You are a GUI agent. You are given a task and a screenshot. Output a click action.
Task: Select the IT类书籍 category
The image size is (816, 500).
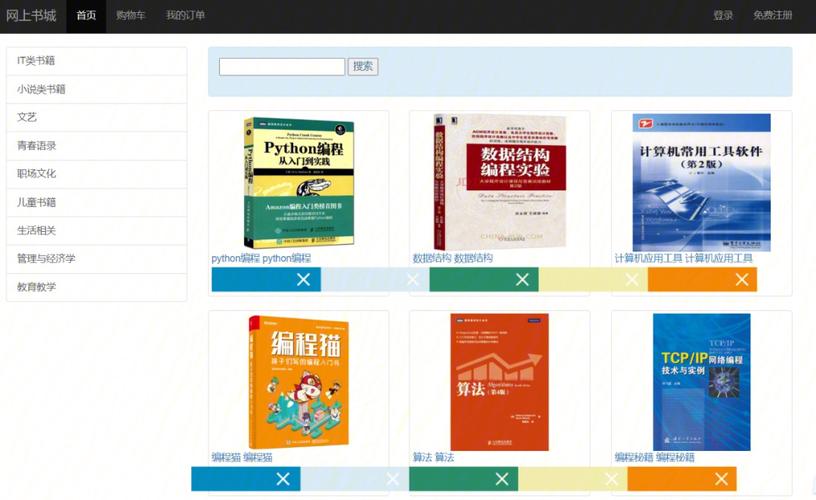[96, 61]
